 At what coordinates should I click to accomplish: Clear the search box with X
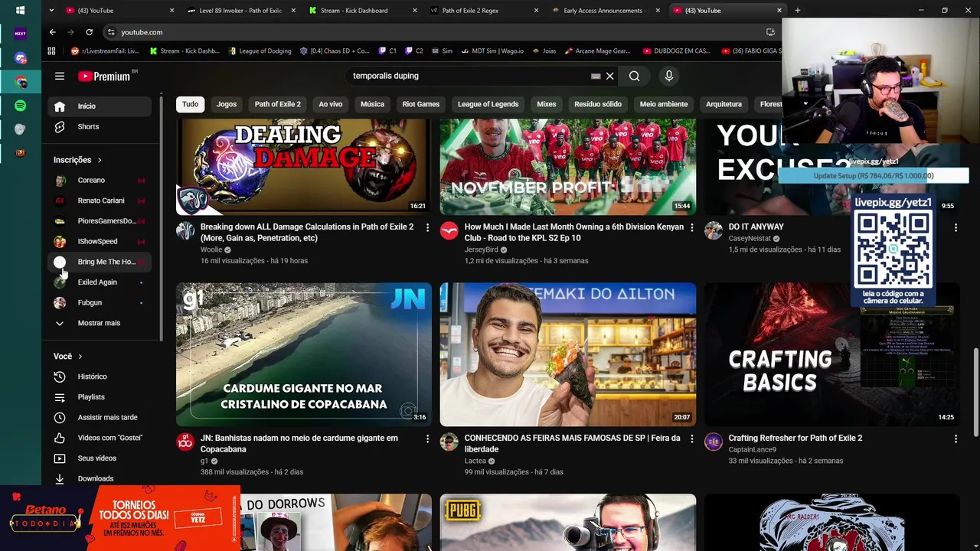point(609,76)
